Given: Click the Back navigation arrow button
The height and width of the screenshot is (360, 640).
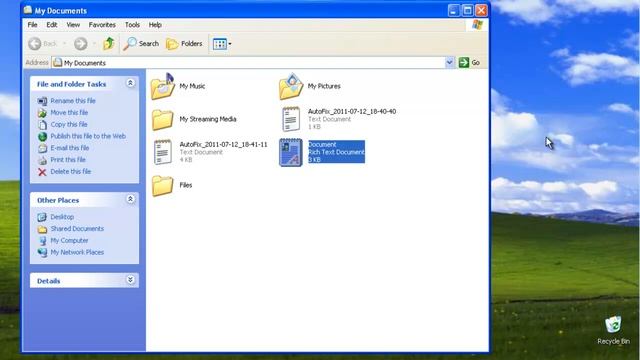Looking at the screenshot, I should coord(35,44).
